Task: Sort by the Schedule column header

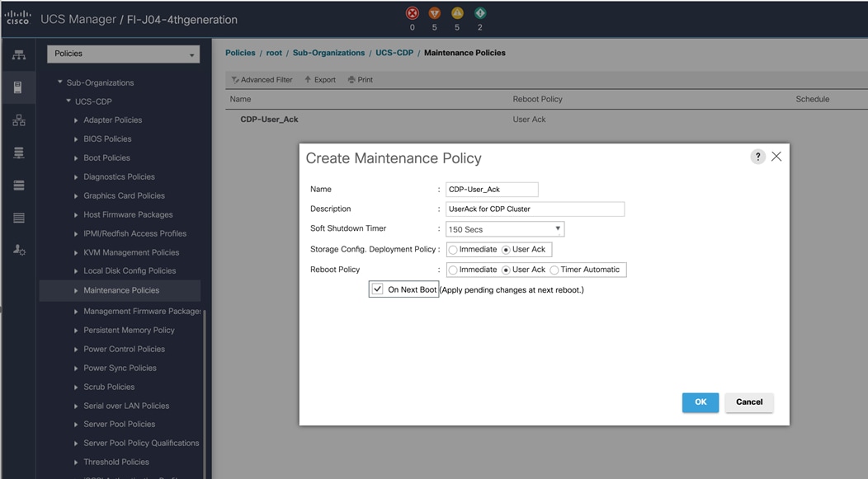Action: point(812,99)
